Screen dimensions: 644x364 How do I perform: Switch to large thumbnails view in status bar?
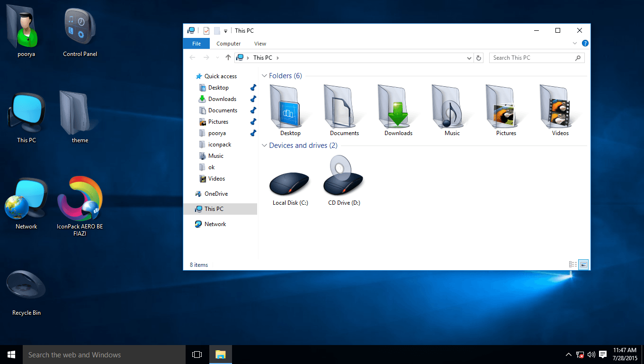coord(584,264)
